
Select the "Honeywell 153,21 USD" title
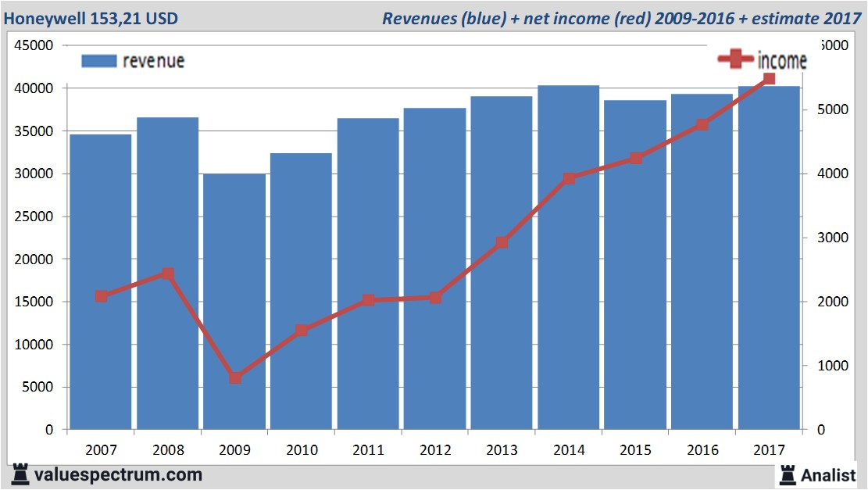click(x=91, y=18)
